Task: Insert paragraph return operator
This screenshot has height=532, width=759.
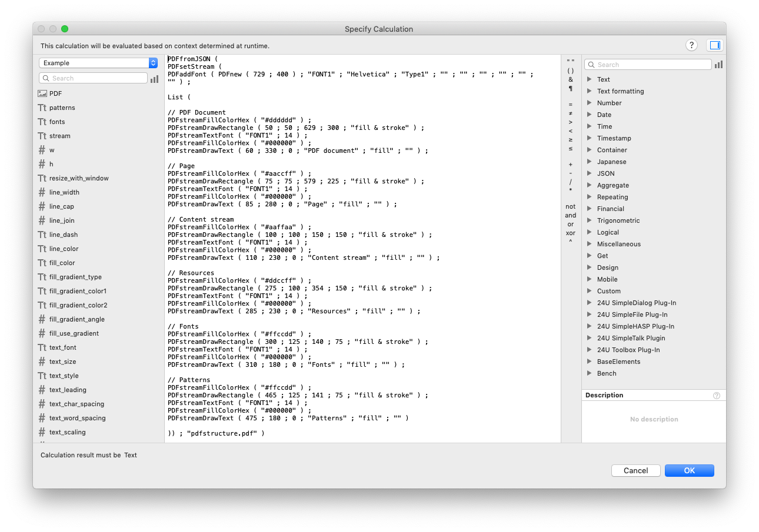Action: pyautogui.click(x=571, y=89)
